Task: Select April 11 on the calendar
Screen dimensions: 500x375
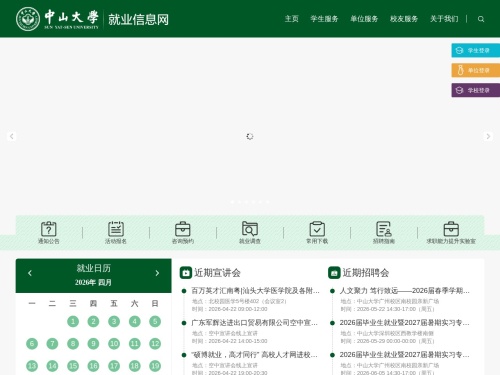Action: 135,344
